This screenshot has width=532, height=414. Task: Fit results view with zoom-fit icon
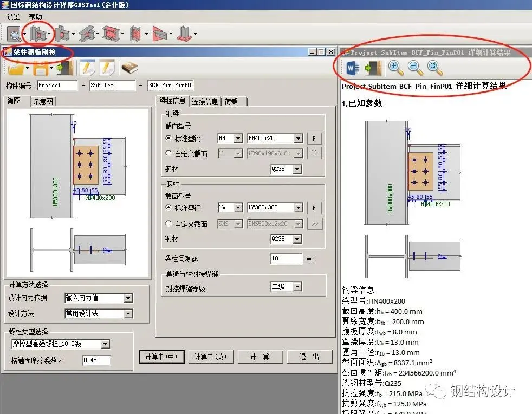[x=434, y=68]
